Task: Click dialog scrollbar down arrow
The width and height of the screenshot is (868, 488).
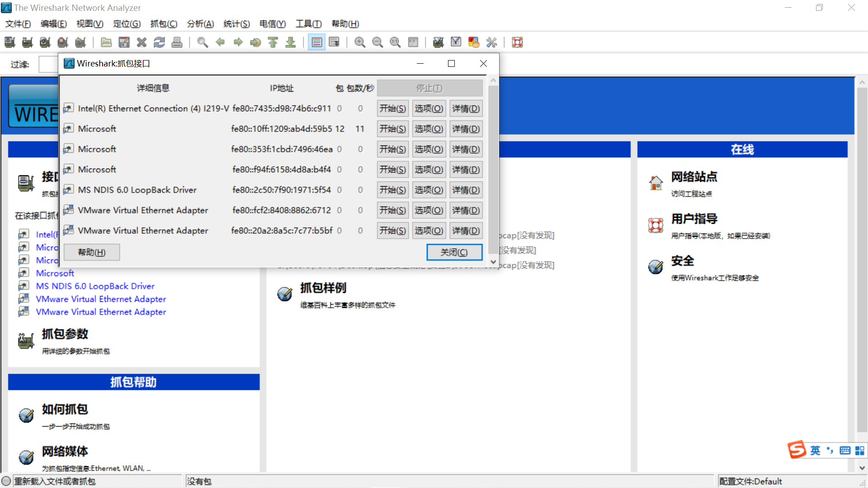Action: point(493,262)
